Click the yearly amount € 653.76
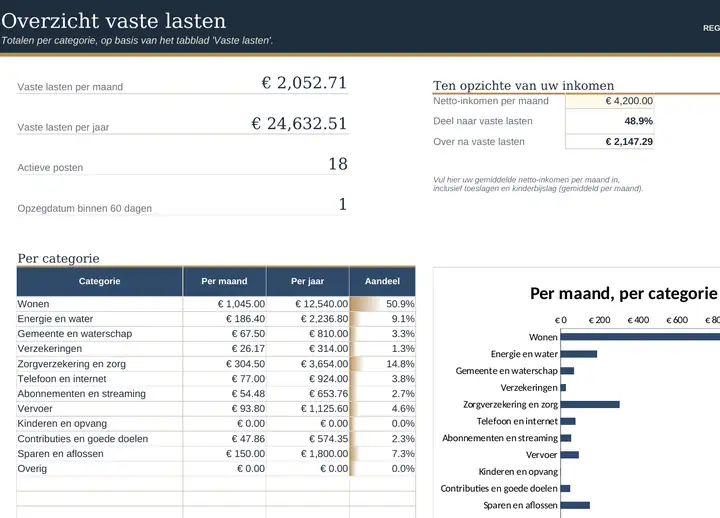Screen dimensions: 720x518 click(x=307, y=394)
